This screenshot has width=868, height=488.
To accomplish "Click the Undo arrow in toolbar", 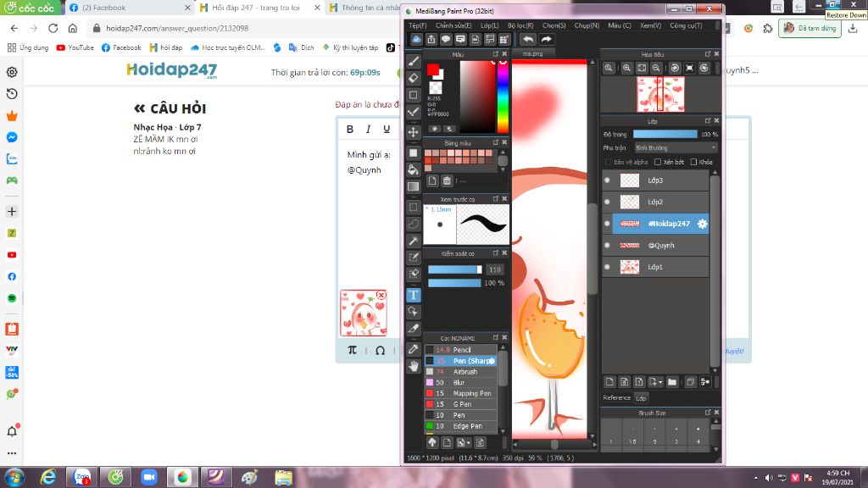I will point(528,39).
